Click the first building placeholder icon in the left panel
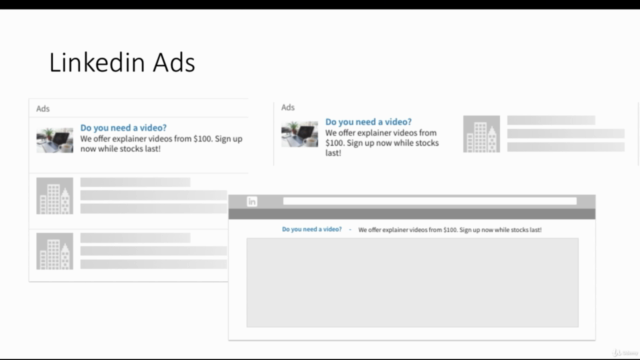Screen dimensions: 640x360 (x=55, y=196)
